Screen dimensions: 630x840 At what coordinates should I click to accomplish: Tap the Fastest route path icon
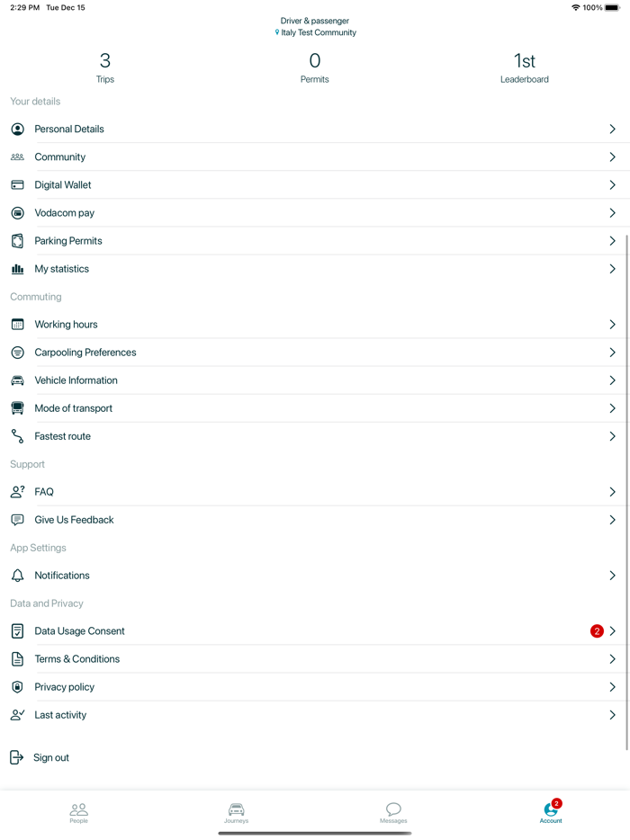point(17,436)
